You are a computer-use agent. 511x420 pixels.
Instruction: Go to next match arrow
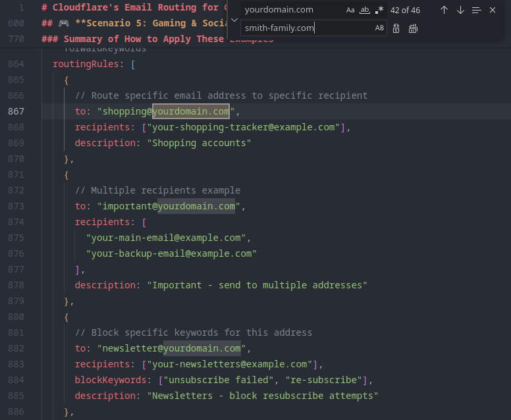point(460,11)
